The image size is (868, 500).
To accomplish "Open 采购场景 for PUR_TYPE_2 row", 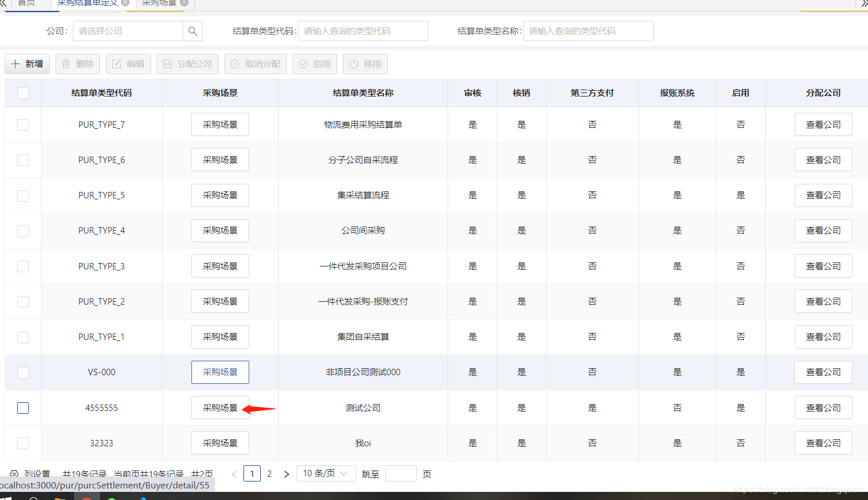I will 220,301.
